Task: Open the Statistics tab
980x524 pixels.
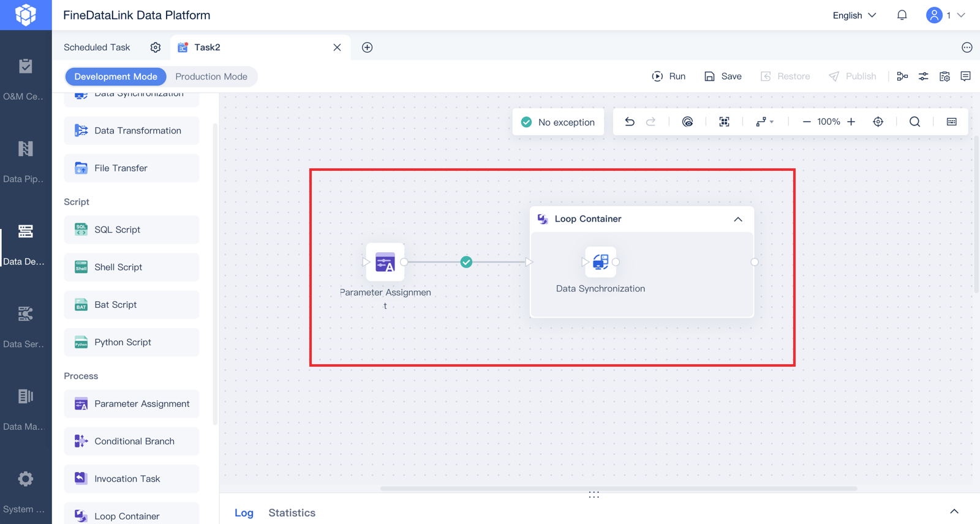Action: 292,513
